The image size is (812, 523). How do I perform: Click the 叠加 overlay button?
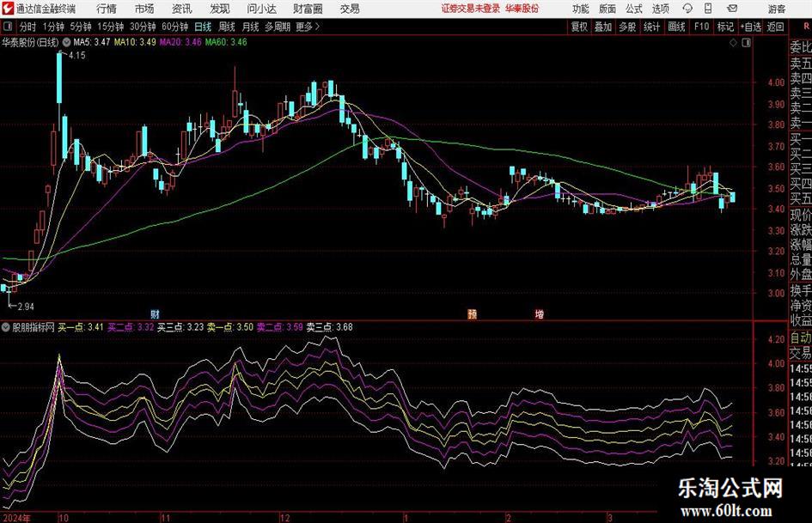(603, 27)
